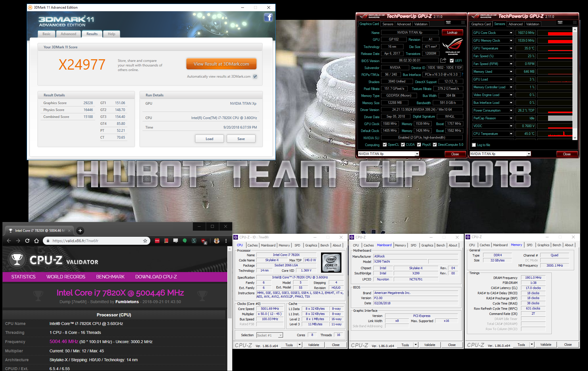Click the uBlock Origin shield extension icon
This screenshot has width=588, height=371.
pos(203,241)
